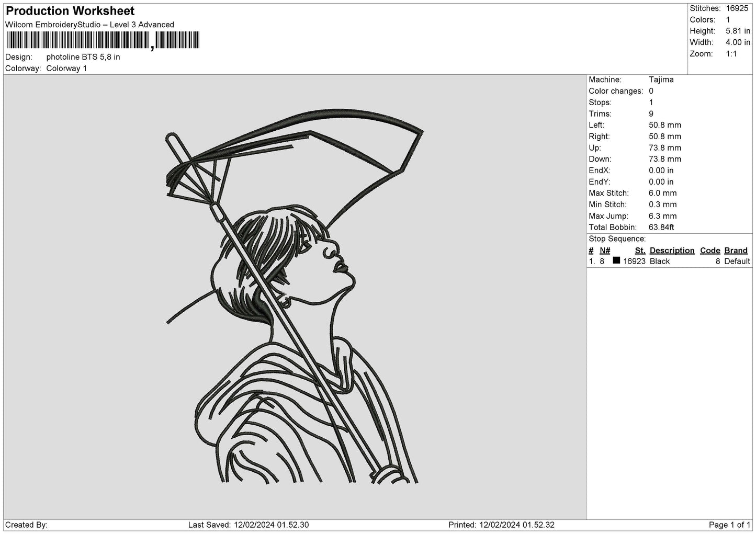Viewport: 756px width, 534px height.
Task: Click the Max Jump value 6.3 mm
Action: [x=663, y=216]
